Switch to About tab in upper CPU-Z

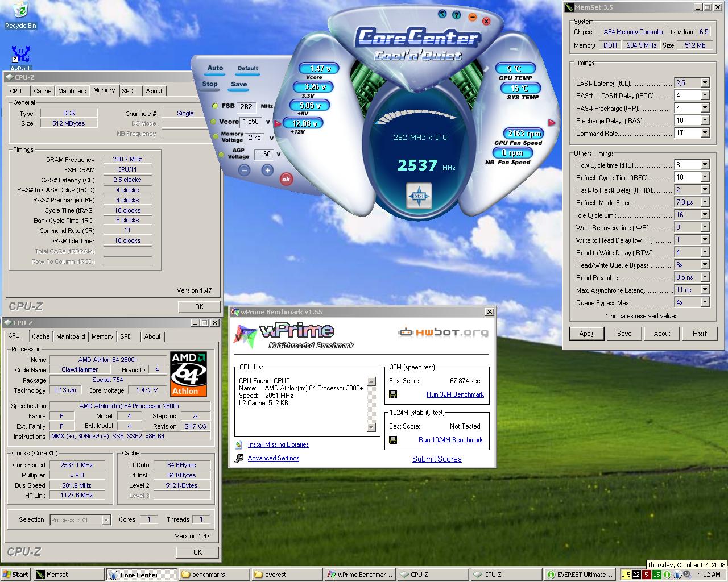[x=154, y=91]
